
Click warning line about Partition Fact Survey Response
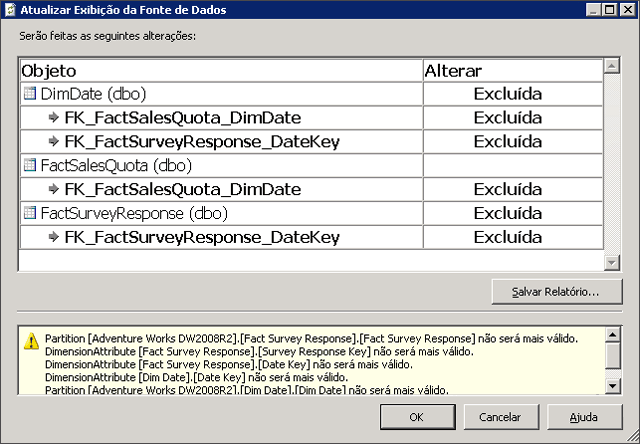(x=311, y=338)
